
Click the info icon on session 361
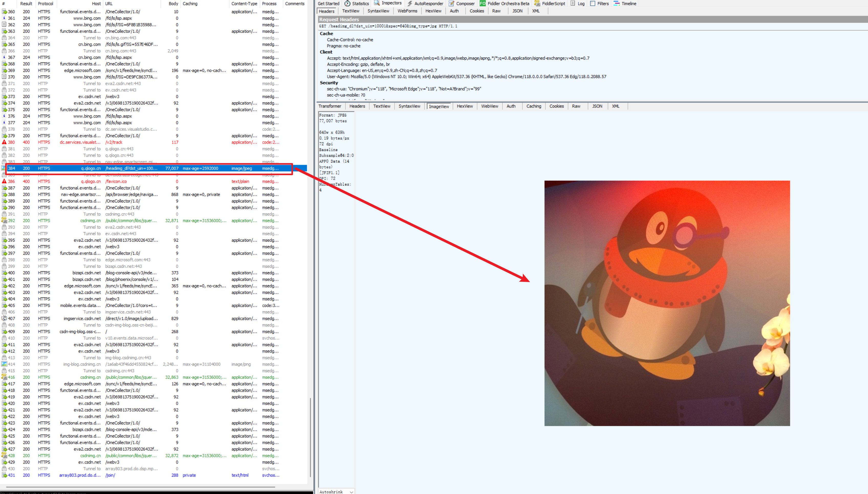4,18
